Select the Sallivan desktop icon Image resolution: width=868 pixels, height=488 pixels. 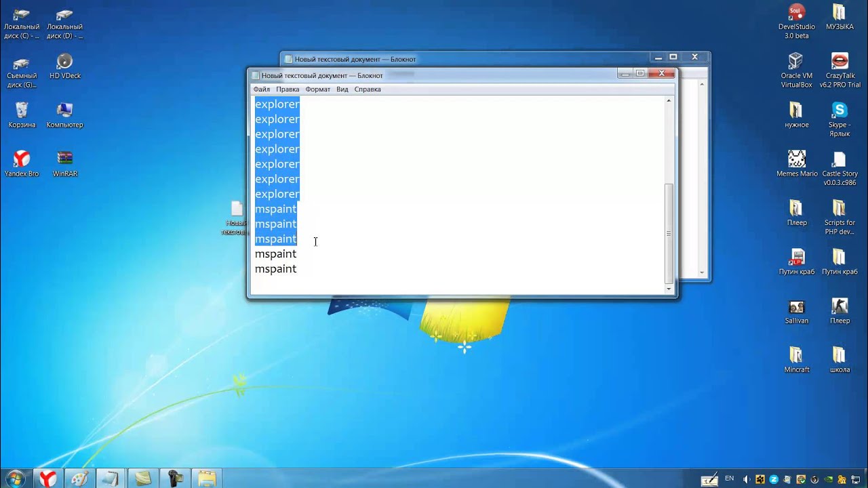point(797,311)
